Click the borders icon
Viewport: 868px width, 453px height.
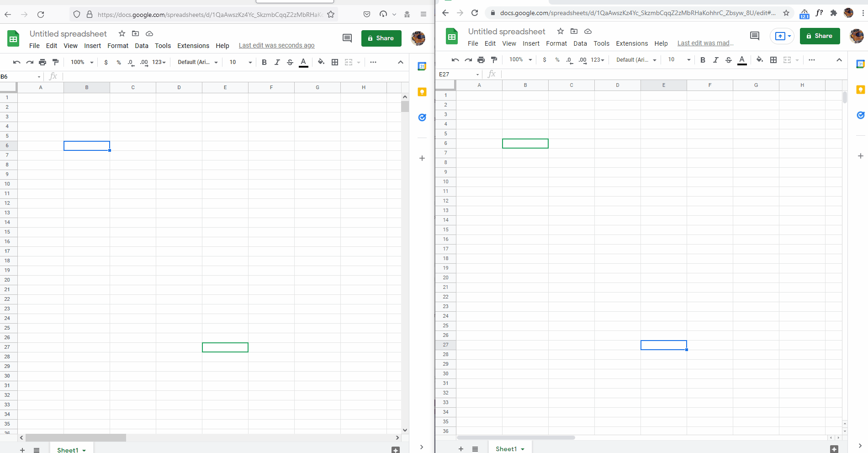click(335, 62)
